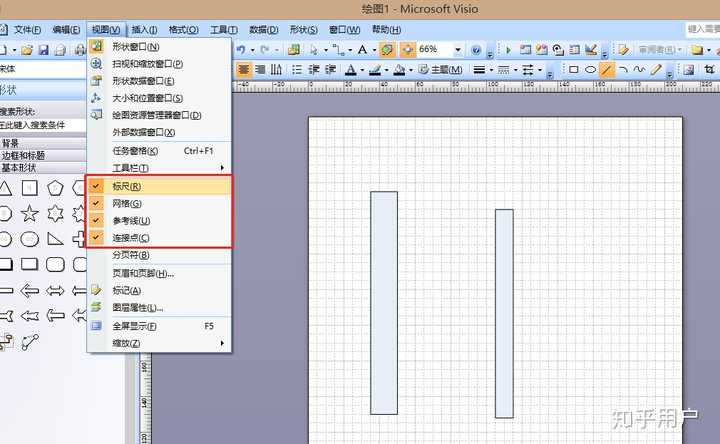Click the font color A swatch
The height and width of the screenshot is (444, 720).
tap(351, 70)
